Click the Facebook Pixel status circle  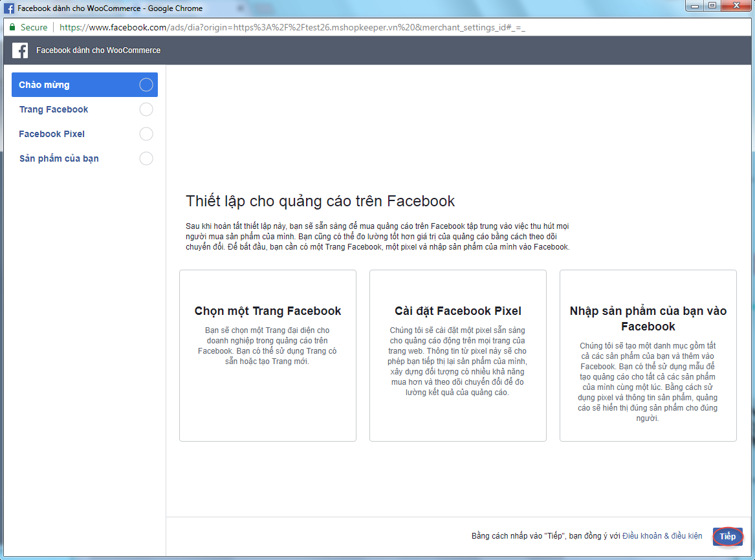coord(146,134)
